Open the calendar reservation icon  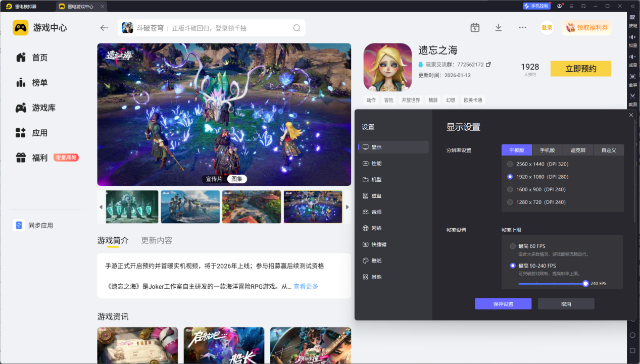(x=475, y=28)
